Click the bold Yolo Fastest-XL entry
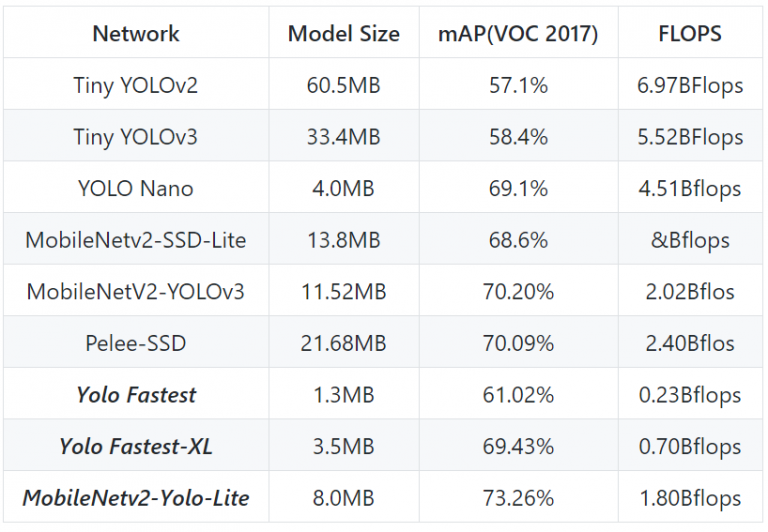 [x=136, y=446]
